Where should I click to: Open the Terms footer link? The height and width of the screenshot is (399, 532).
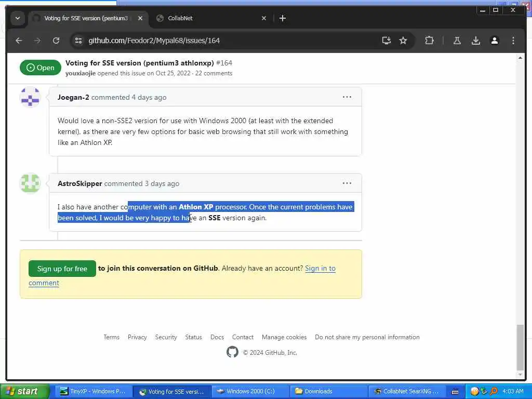111,337
